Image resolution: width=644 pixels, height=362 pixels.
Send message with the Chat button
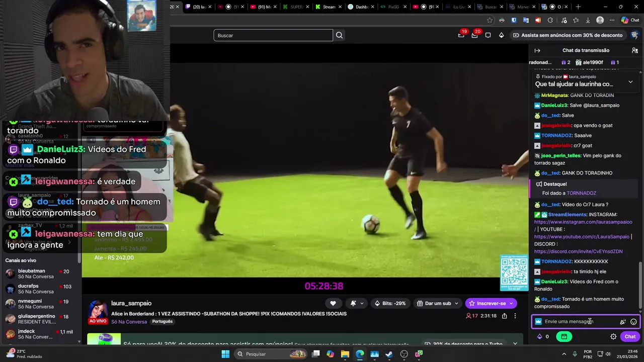(630, 337)
